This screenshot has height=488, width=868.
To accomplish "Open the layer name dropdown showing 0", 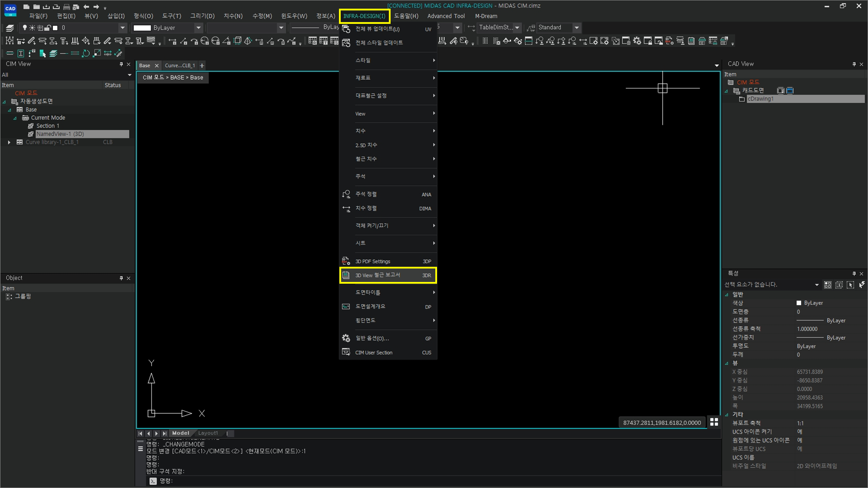I will tap(122, 28).
